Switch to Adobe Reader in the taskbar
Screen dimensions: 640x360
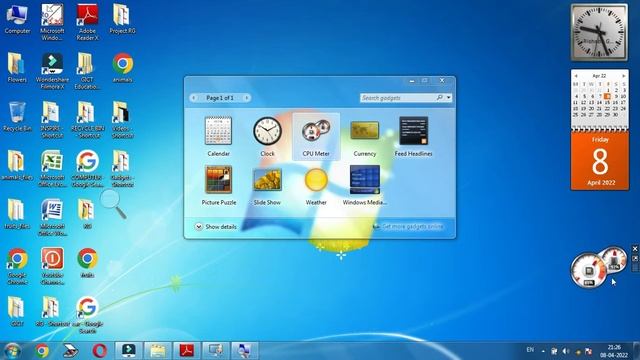pyautogui.click(x=187, y=351)
